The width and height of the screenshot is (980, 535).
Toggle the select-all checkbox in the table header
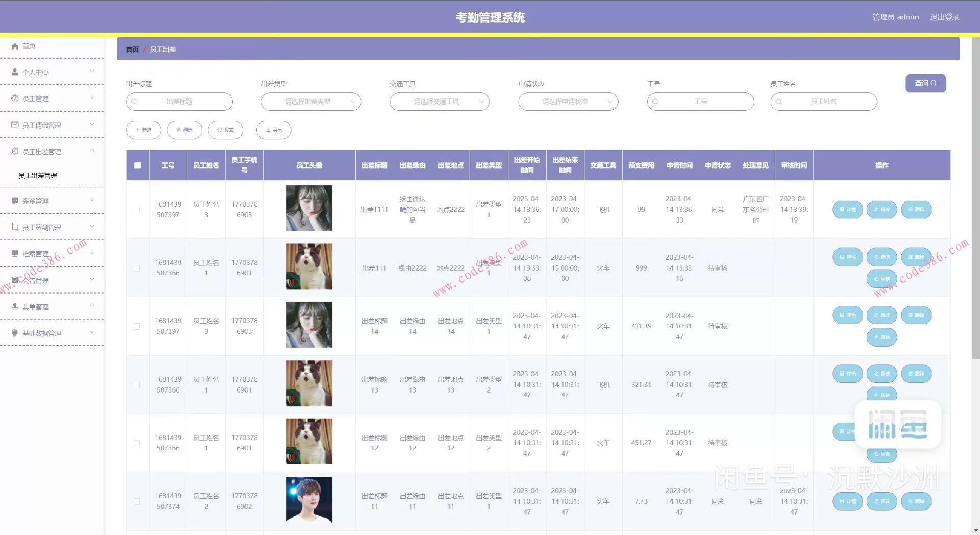137,165
